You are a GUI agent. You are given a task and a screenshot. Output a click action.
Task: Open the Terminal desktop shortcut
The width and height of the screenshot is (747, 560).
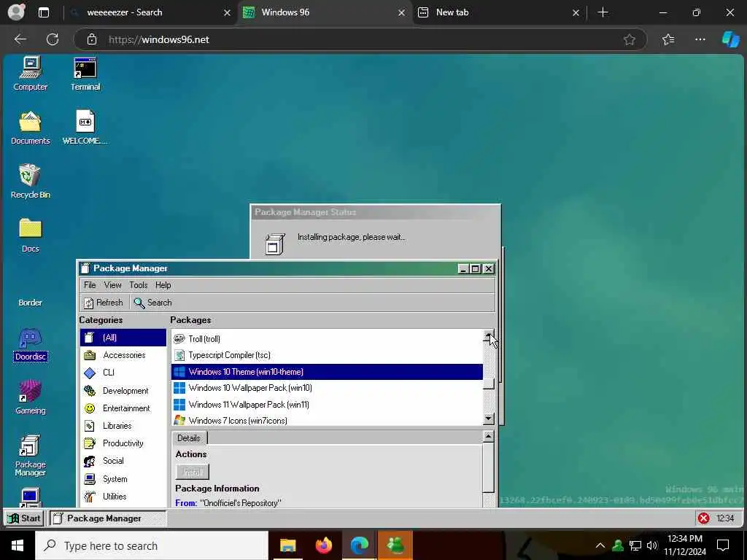click(x=85, y=73)
